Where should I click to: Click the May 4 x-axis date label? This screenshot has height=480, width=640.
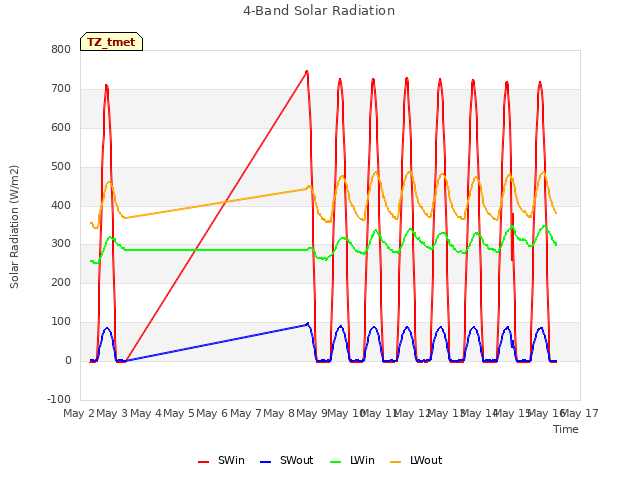145,413
